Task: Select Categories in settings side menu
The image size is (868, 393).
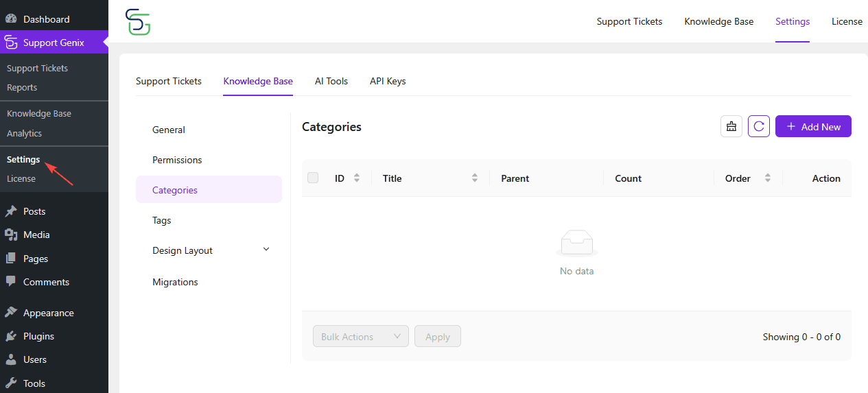Action: tap(209, 189)
